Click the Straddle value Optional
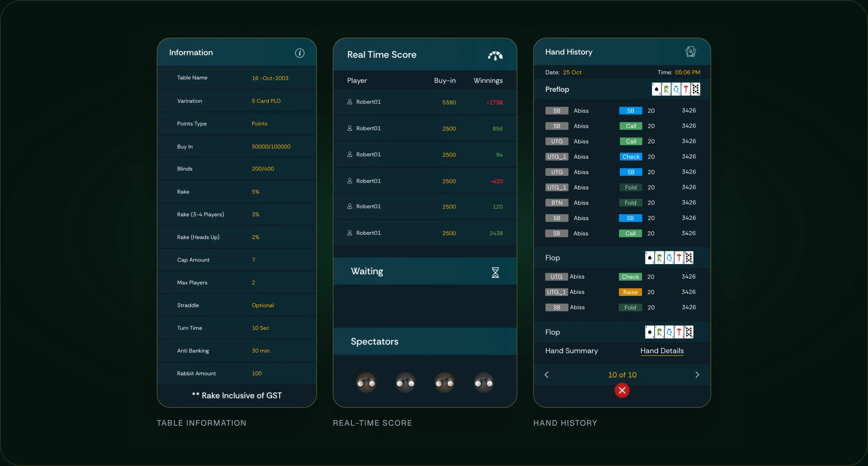The width and height of the screenshot is (868, 466). click(263, 305)
